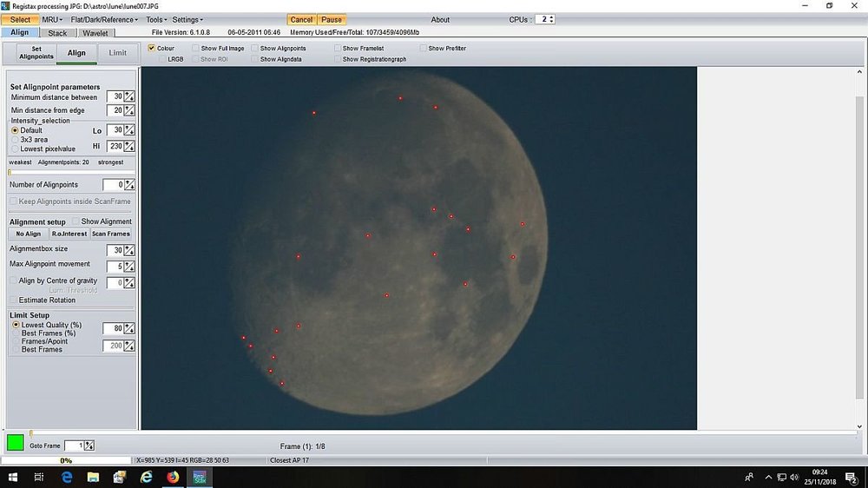Enable the Estimate Rotation checkbox
The height and width of the screenshot is (488, 868).
pos(13,300)
